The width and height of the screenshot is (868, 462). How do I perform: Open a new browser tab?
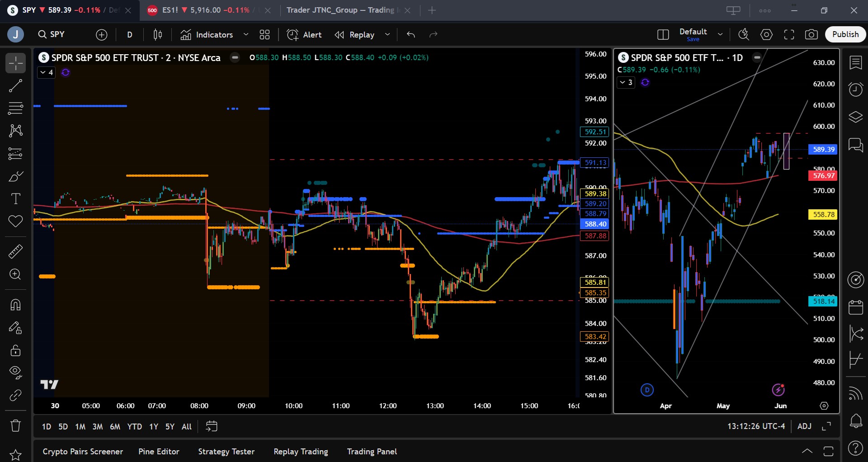point(432,10)
